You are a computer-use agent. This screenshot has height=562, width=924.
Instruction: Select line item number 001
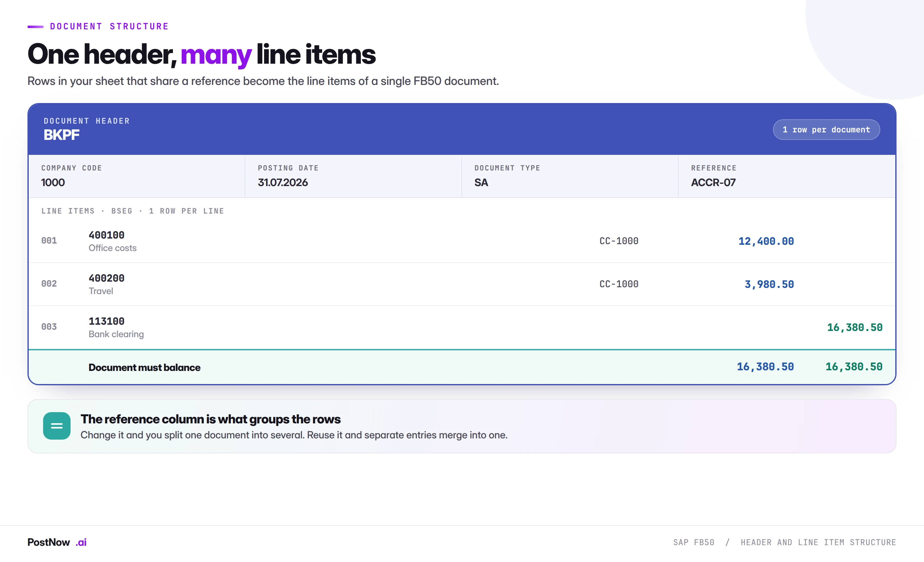coord(49,240)
